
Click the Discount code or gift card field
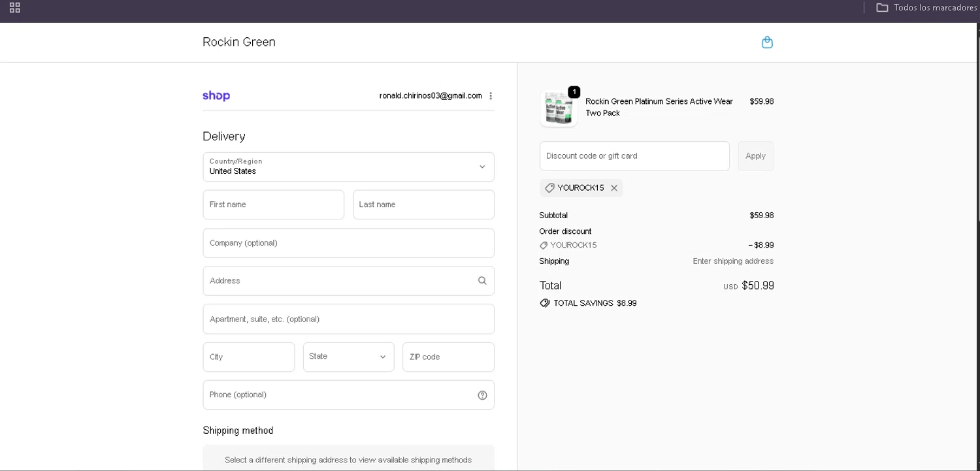point(634,156)
